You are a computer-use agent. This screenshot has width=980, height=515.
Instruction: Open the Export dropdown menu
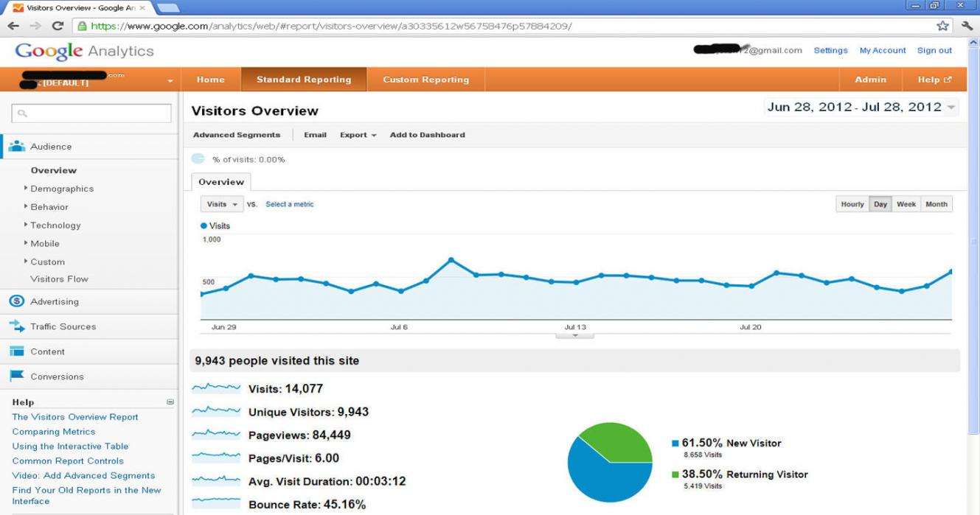(358, 135)
